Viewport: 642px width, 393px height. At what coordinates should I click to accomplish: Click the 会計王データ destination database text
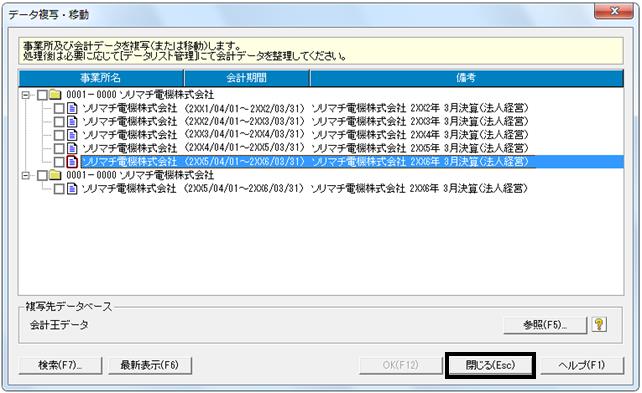[x=59, y=325]
